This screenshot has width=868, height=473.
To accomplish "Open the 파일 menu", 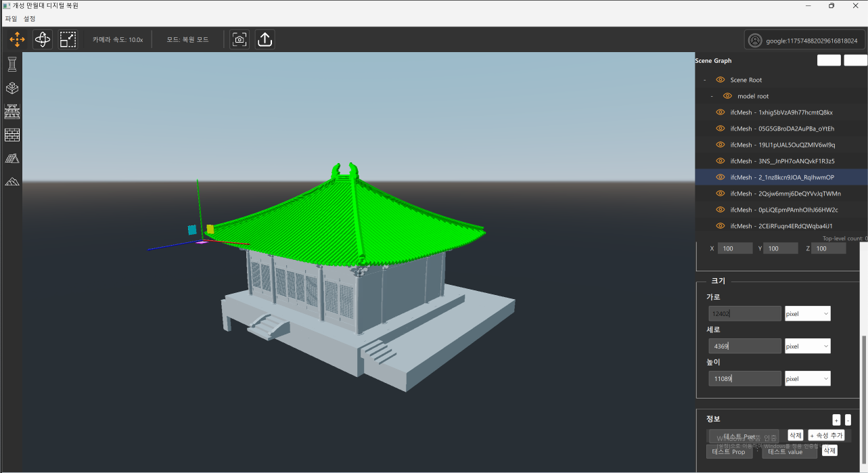I will (11, 19).
